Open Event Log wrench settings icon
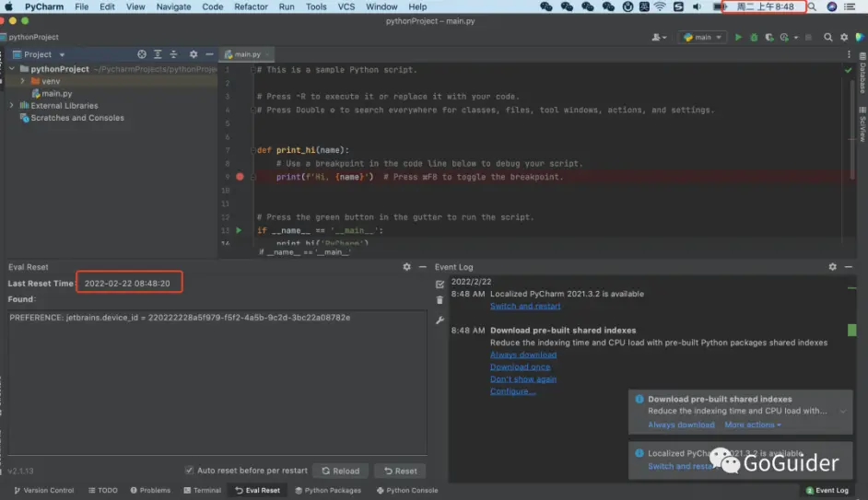868x500 pixels. [440, 320]
